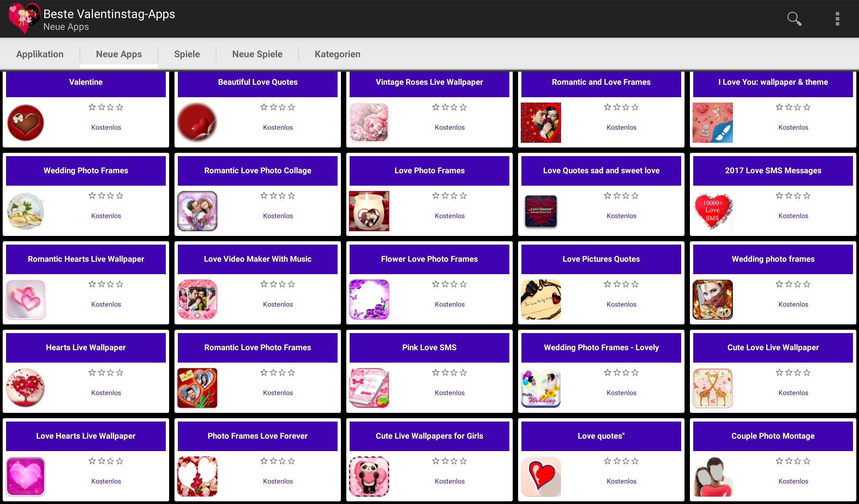The width and height of the screenshot is (859, 504).
Task: Switch to the Applikation tab
Action: tap(40, 54)
